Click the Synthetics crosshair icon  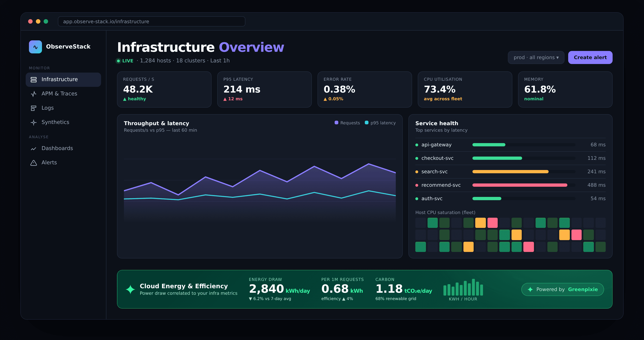tap(33, 122)
